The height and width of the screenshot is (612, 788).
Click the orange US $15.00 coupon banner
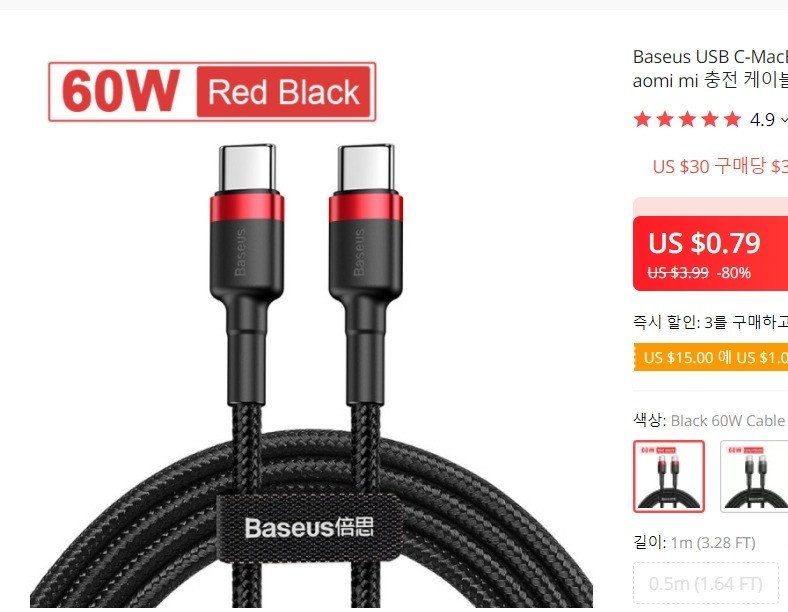711,357
